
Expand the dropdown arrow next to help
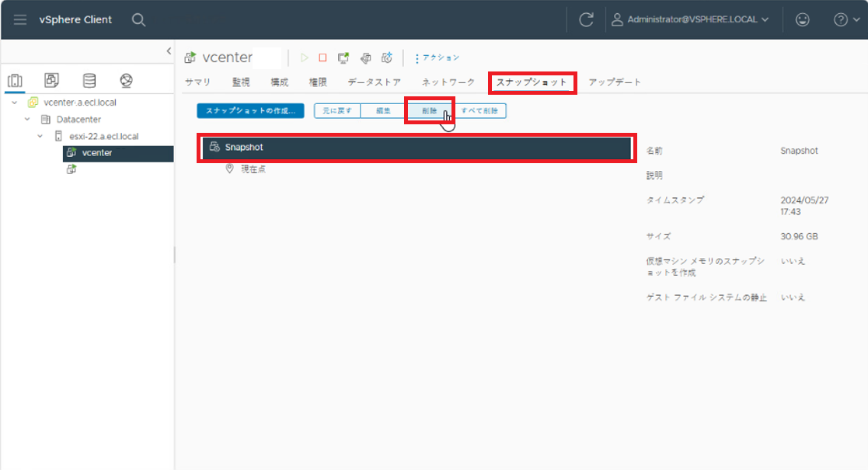(856, 20)
